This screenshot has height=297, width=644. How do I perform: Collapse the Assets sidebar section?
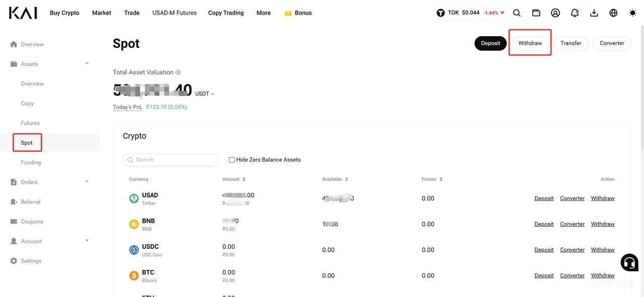[x=87, y=64]
